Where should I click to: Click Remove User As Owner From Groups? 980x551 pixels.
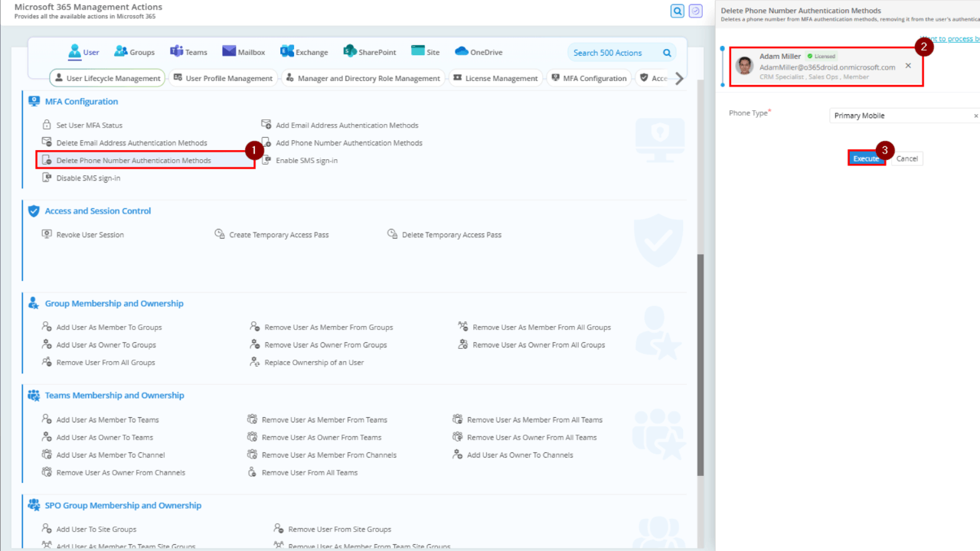318,345
